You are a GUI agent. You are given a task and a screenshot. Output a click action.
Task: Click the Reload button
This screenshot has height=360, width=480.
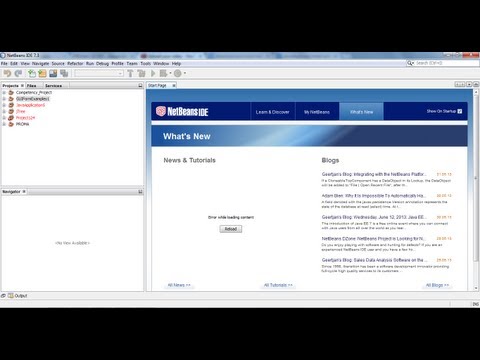pos(231,229)
